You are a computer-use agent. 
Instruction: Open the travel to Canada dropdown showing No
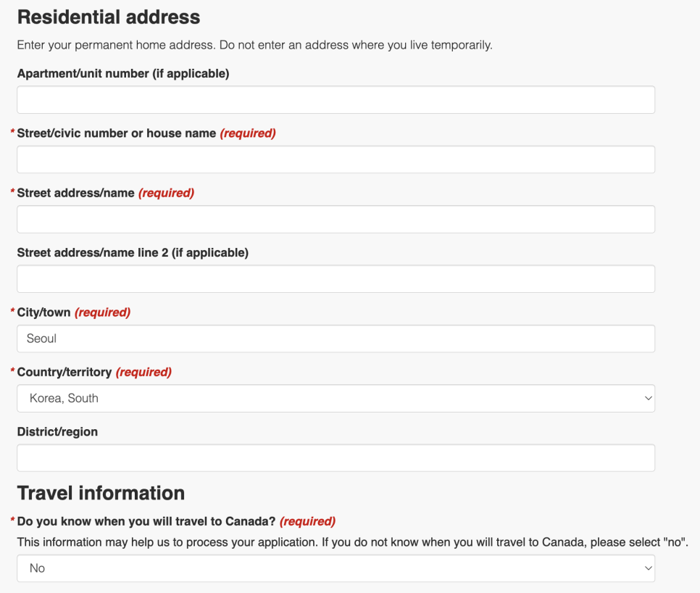coord(336,568)
